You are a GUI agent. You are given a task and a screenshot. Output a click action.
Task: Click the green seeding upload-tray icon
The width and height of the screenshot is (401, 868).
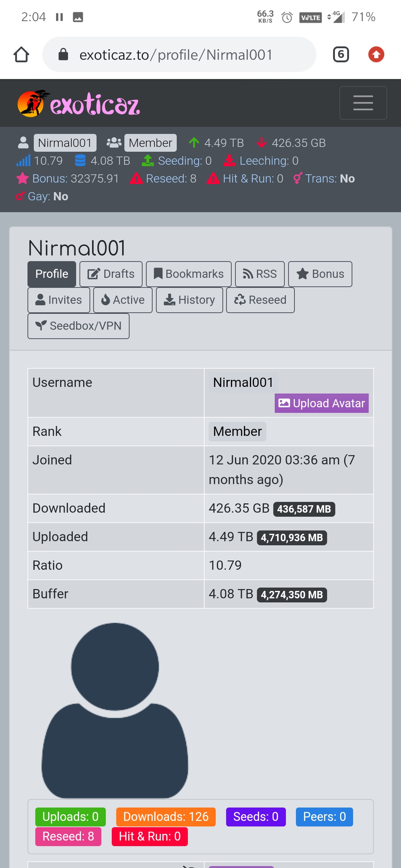(x=148, y=161)
